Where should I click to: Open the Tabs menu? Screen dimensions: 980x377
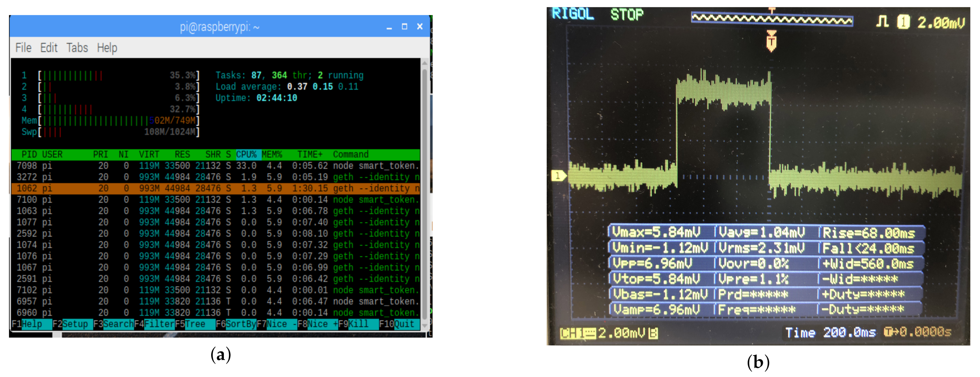pyautogui.click(x=77, y=48)
